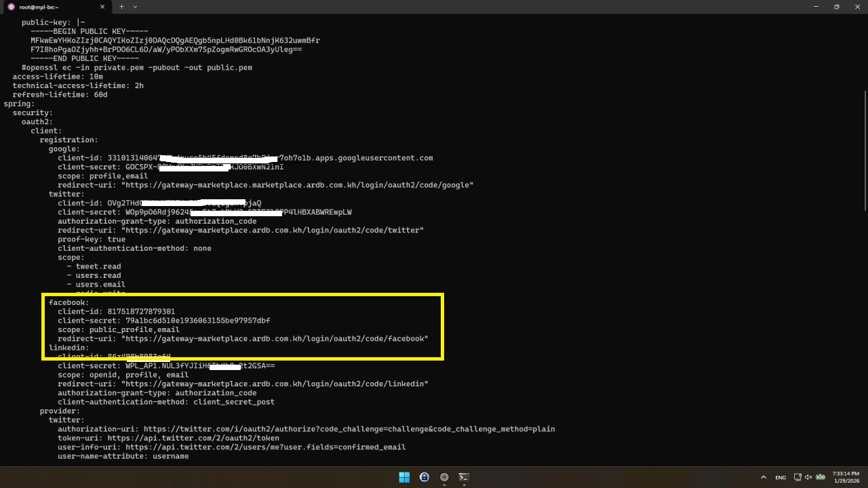Show hidden system tray icons
Image resolution: width=868 pixels, height=488 pixels.
point(764,477)
